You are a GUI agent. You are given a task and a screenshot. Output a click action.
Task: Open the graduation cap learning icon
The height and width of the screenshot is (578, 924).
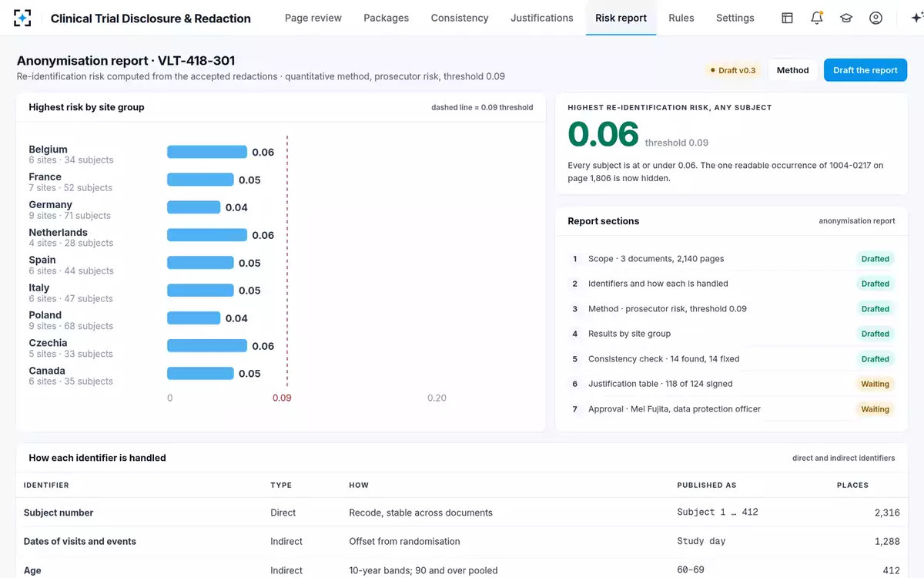846,18
